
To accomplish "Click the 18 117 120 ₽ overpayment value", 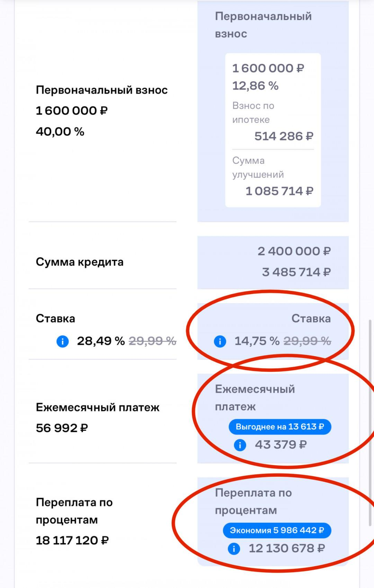I will click(72, 541).
